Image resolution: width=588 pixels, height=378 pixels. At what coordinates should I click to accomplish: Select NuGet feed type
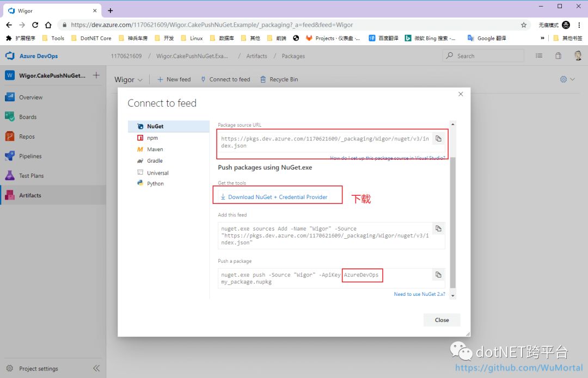pyautogui.click(x=169, y=126)
